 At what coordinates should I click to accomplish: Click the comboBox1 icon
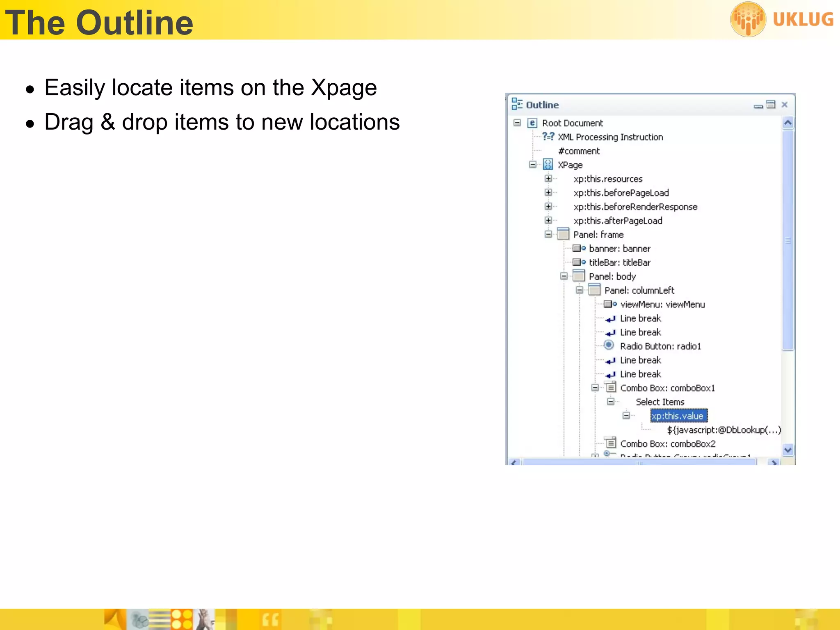click(611, 387)
